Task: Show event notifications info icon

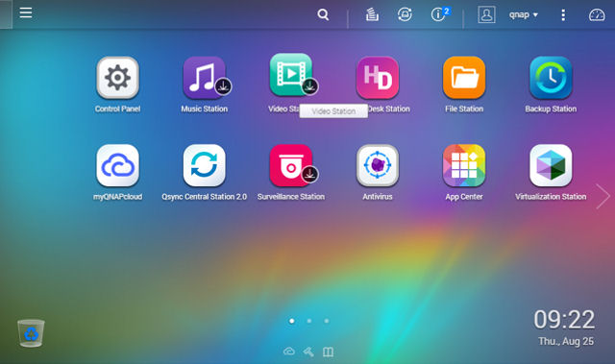Action: 439,14
